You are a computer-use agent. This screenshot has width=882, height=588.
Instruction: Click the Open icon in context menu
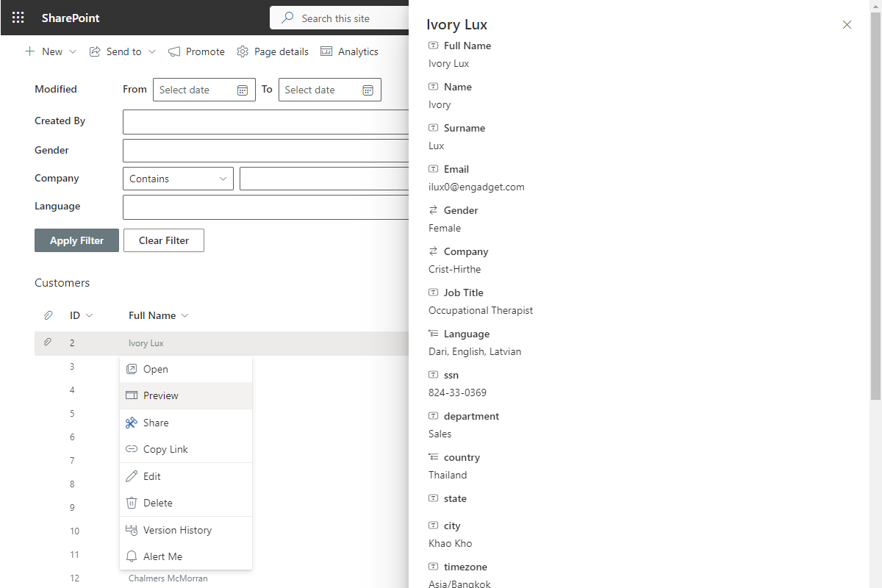pyautogui.click(x=132, y=369)
